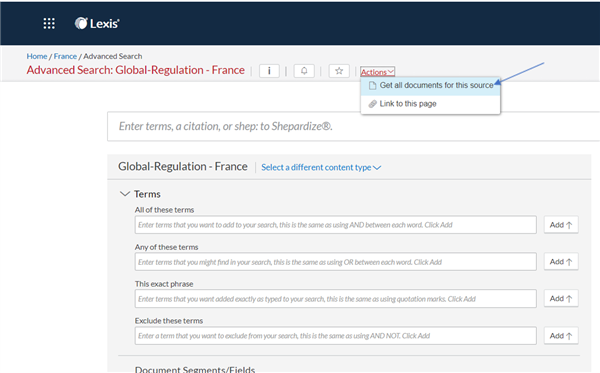The height and width of the screenshot is (373, 600).
Task: Open the source information (i) icon
Action: (x=269, y=71)
